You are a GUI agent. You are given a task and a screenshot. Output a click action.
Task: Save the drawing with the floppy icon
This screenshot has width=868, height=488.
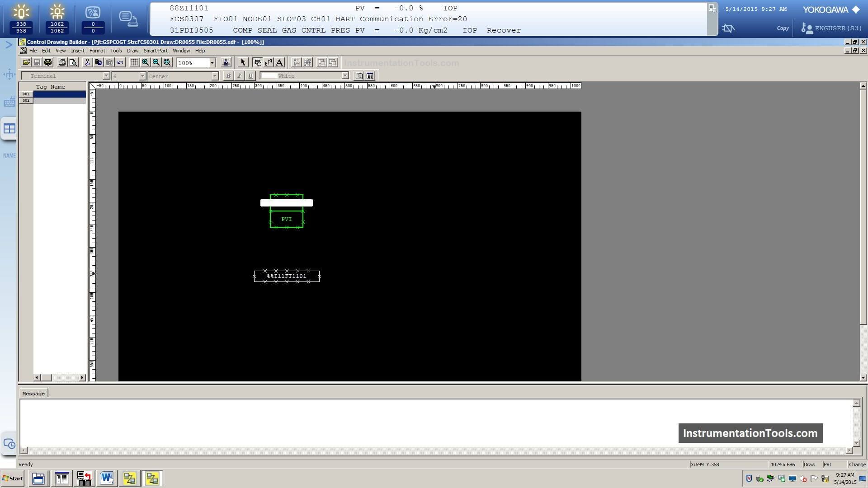(37, 63)
